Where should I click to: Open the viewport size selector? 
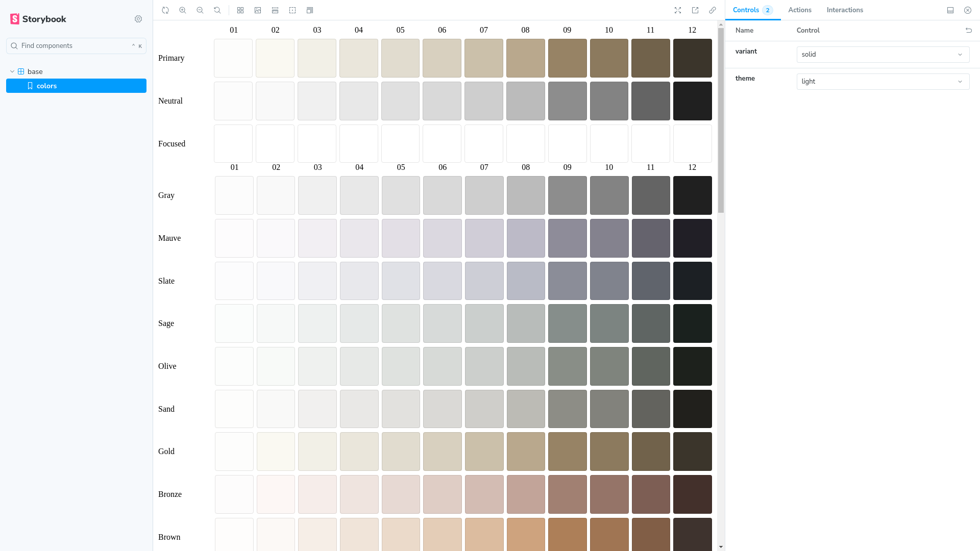pos(310,10)
